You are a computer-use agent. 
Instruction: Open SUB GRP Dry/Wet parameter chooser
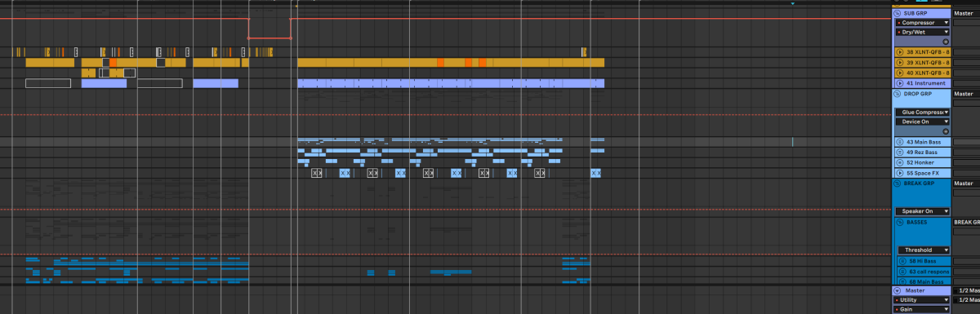coord(924,32)
